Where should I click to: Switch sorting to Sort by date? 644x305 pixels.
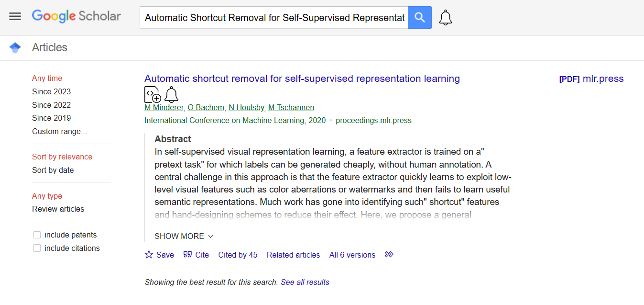click(53, 170)
